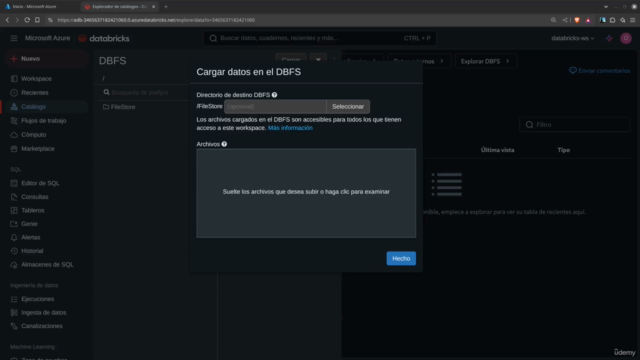Open Workspace in the sidebar
The image size is (640, 360).
tap(36, 79)
